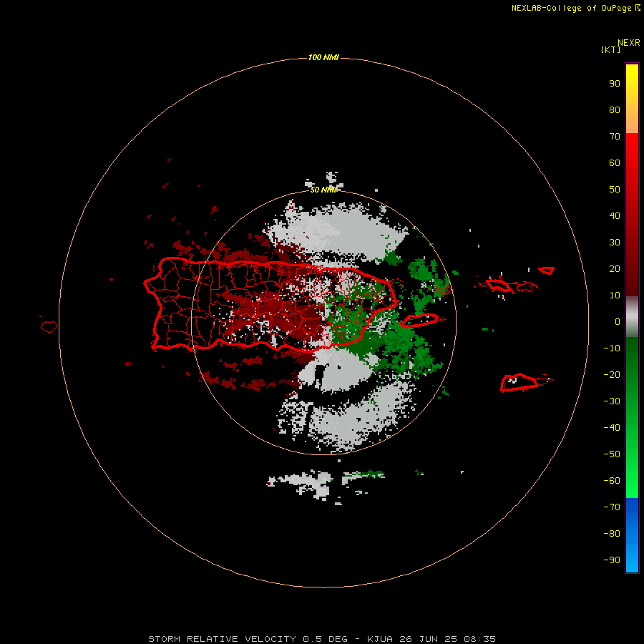Click the NEXR label above the color scale
Viewport: 644px width, 644px height.
point(628,43)
